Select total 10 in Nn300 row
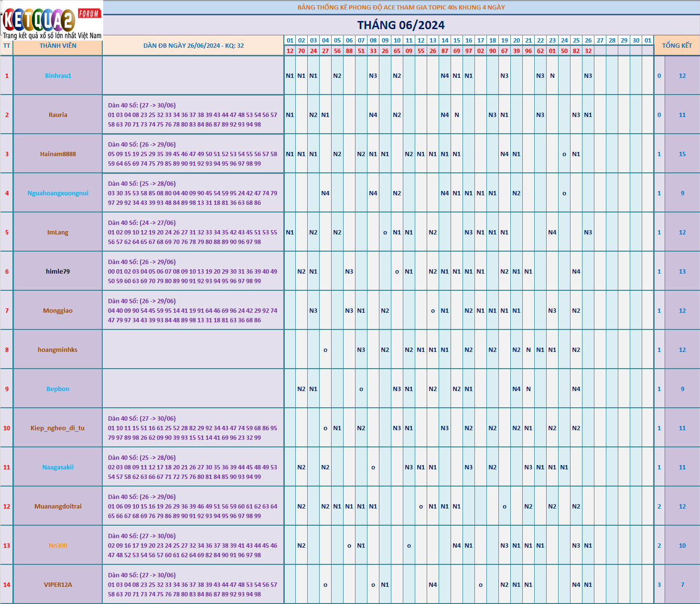This screenshot has width=700, height=604. 682,545
